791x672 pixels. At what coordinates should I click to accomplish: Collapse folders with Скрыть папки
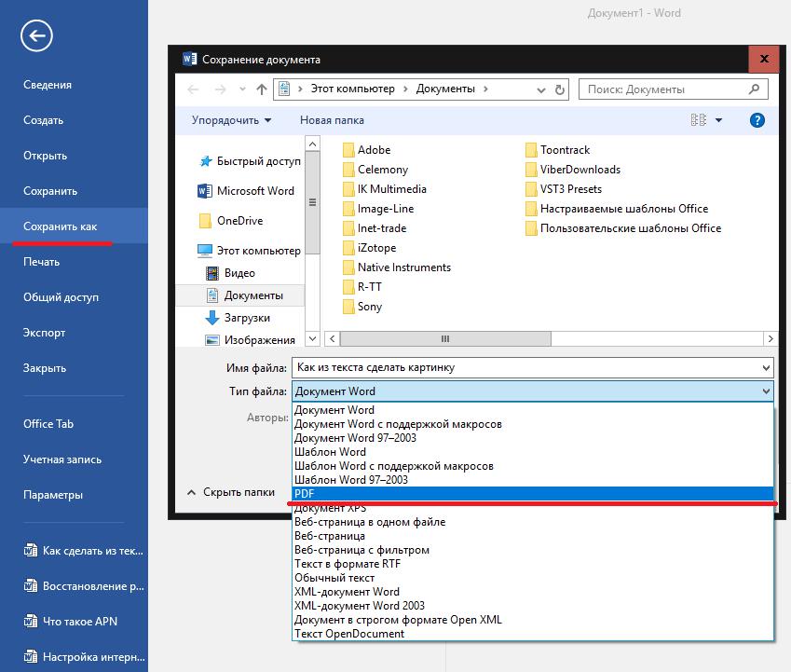click(x=231, y=492)
